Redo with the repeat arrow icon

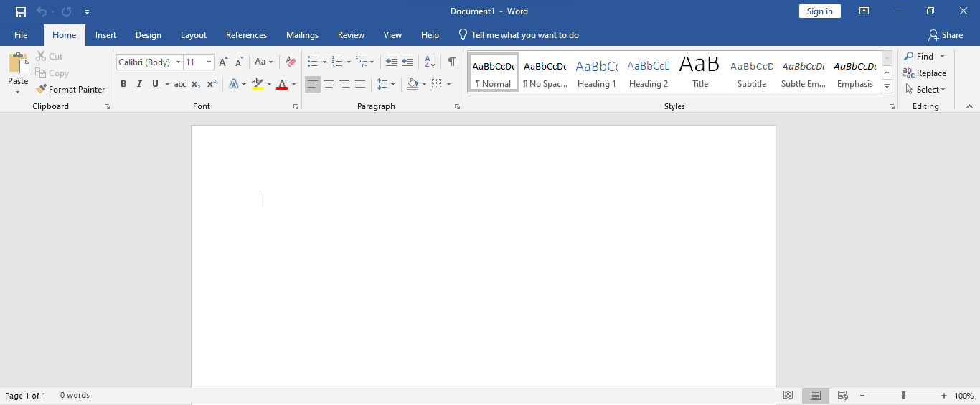point(67,11)
